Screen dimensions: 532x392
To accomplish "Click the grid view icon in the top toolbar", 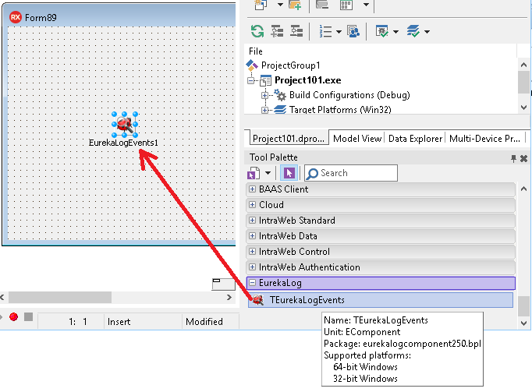I will pyautogui.click(x=346, y=5).
